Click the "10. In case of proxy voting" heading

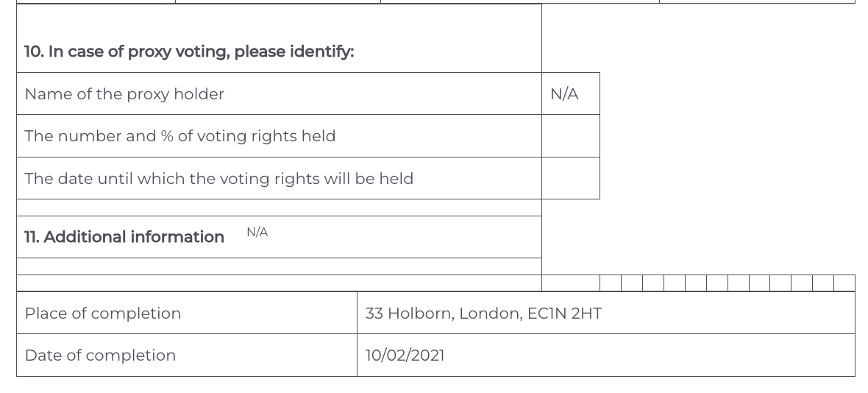[x=189, y=52]
